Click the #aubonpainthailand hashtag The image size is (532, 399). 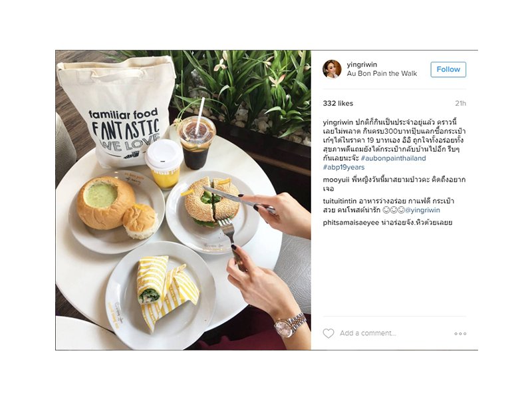point(393,158)
